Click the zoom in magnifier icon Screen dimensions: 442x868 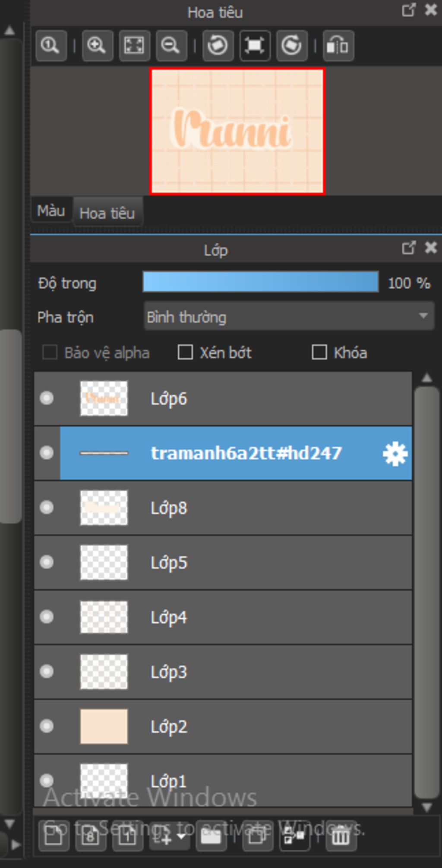(97, 45)
